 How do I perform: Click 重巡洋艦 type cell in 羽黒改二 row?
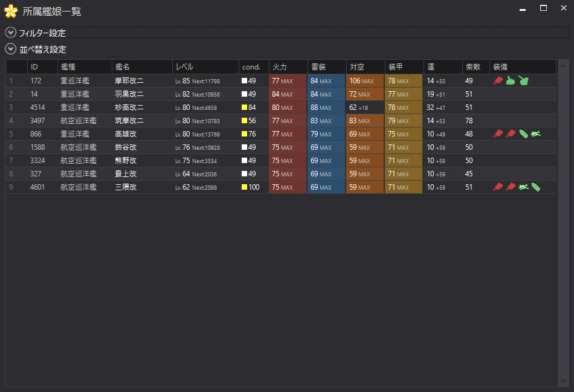[75, 94]
